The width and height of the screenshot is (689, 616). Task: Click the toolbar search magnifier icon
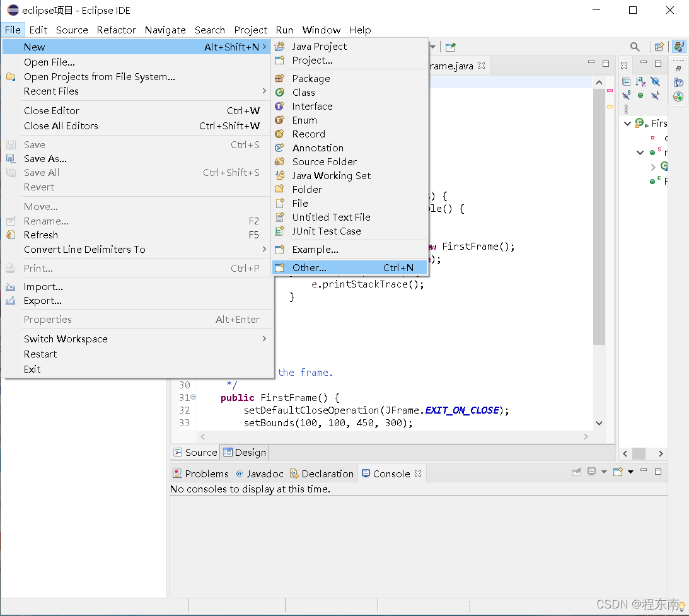635,47
